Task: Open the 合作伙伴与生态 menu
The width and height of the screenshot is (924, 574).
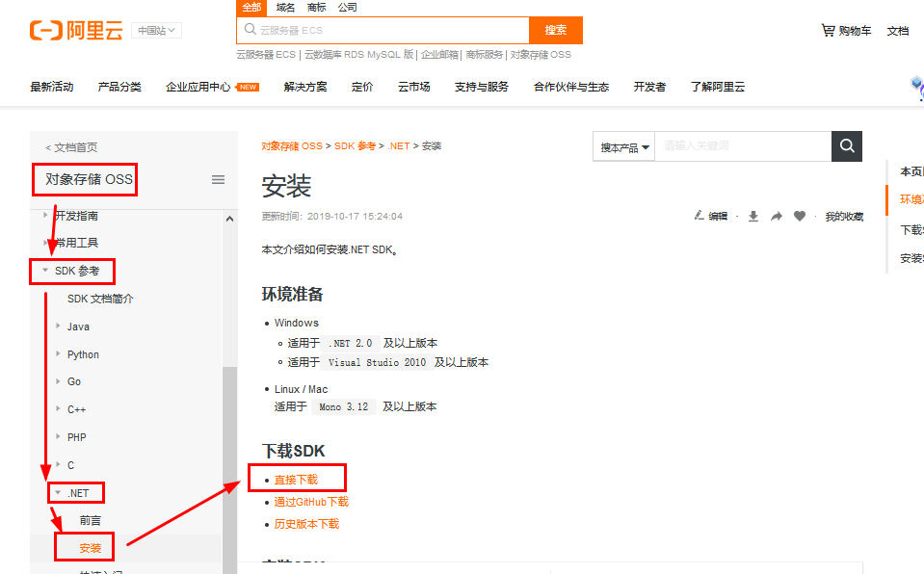Action: 571,88
